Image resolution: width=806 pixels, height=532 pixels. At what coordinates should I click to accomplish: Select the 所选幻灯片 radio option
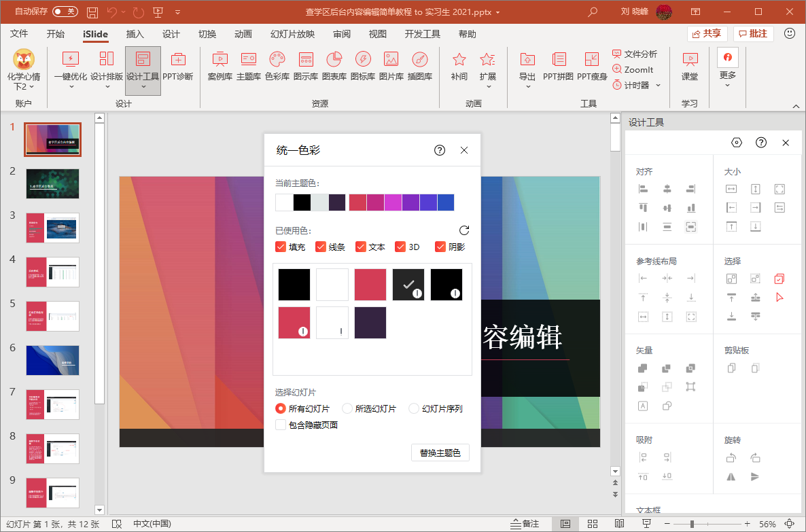click(x=347, y=408)
